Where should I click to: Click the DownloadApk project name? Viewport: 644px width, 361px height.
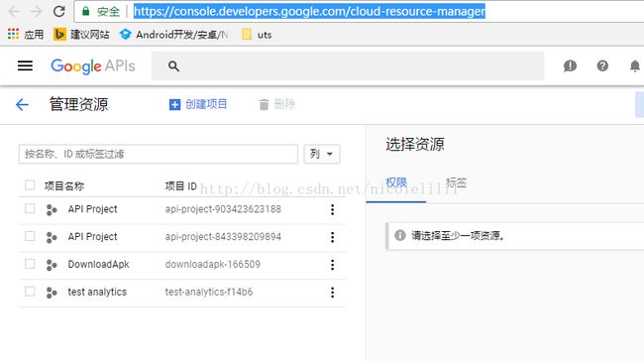click(x=98, y=265)
